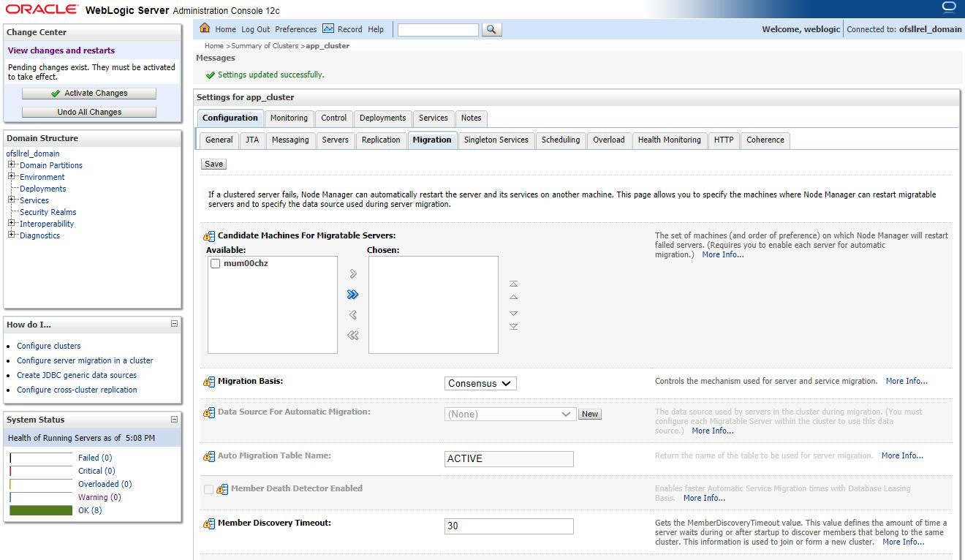
Task: Move all machines to Chosen list
Action: click(353, 295)
